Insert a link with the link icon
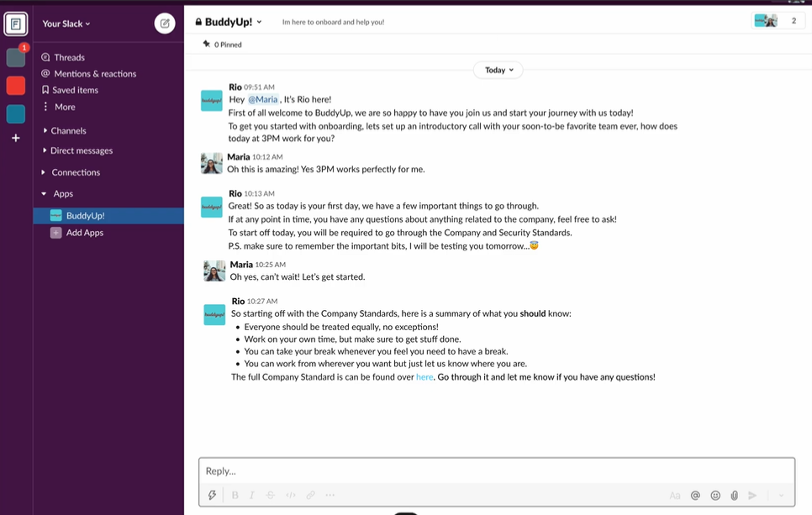 [311, 496]
